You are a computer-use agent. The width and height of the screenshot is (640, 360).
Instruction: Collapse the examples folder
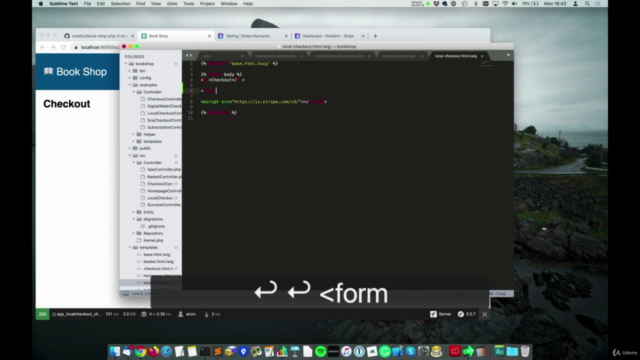130,85
